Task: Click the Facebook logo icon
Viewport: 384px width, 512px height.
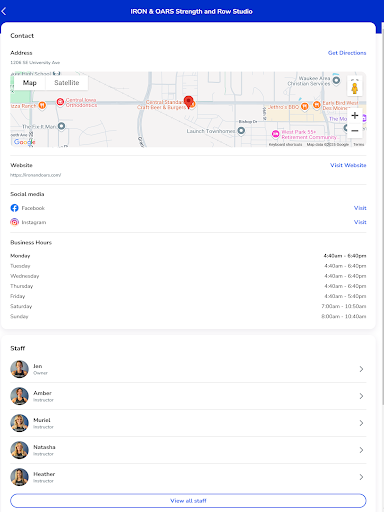Action: click(14, 208)
